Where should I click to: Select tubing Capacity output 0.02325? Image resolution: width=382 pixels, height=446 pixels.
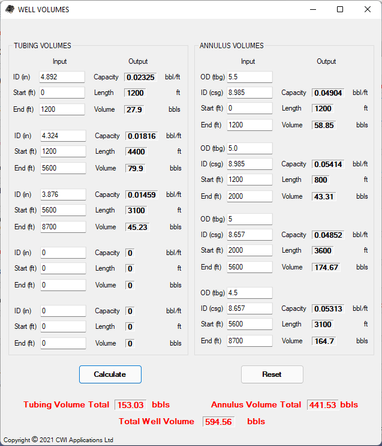(140, 77)
